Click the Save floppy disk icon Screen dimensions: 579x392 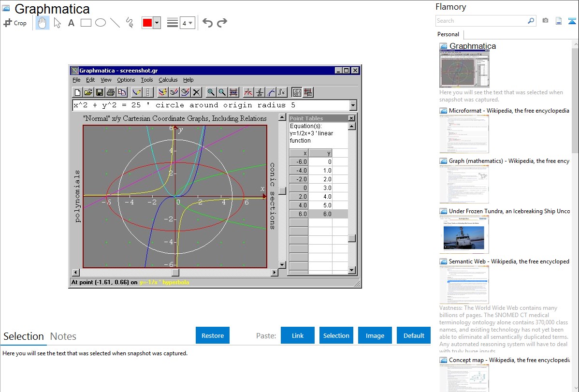pos(100,92)
